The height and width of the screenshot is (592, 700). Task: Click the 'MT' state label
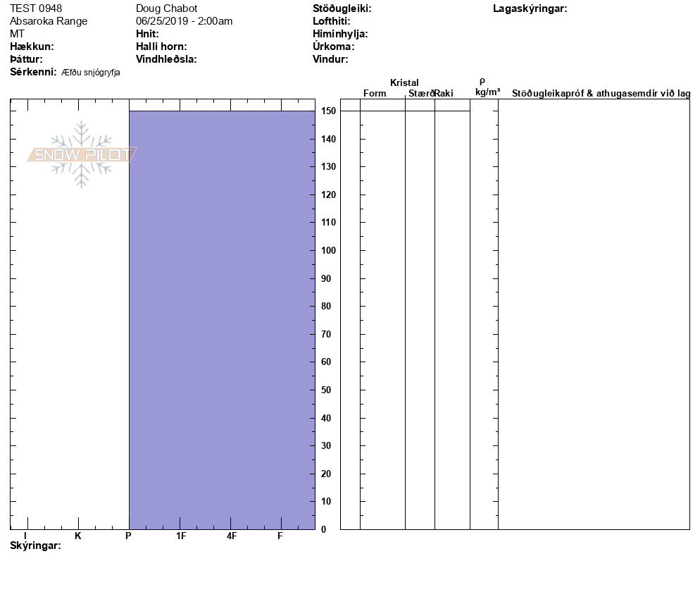click(17, 34)
